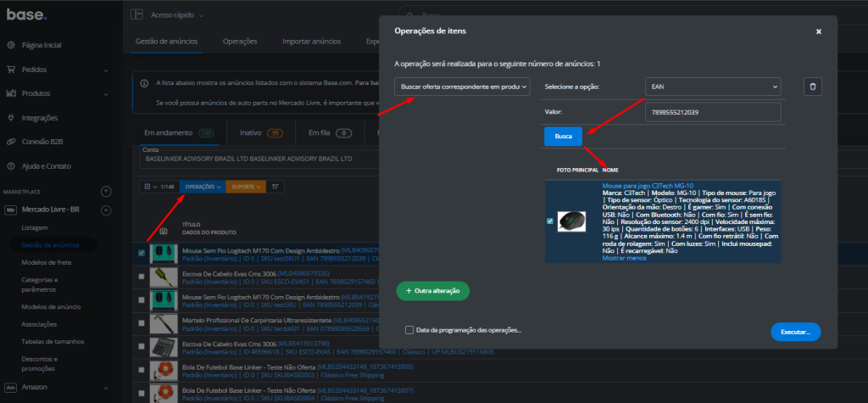This screenshot has width=868, height=403.
Task: Click the Valor input field
Action: [713, 112]
